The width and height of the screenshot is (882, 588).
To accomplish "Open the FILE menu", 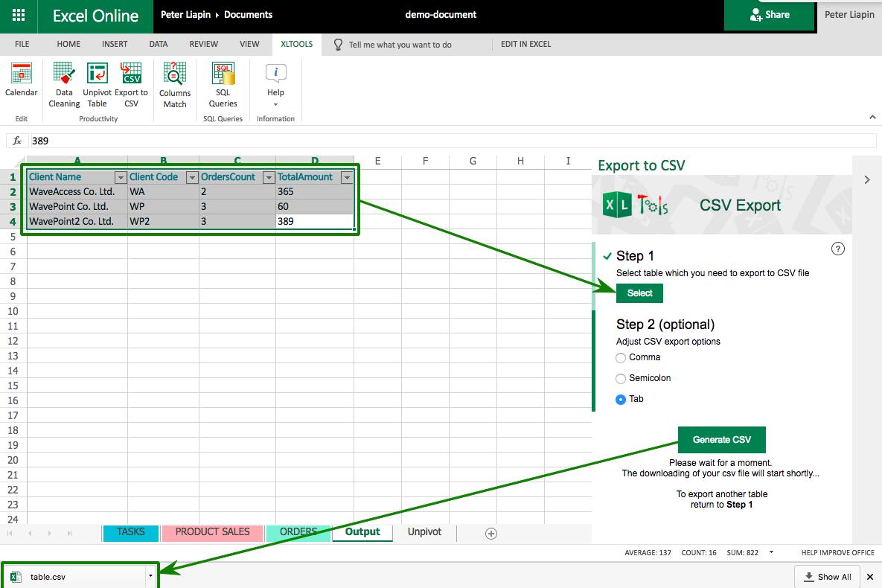I will tap(22, 44).
